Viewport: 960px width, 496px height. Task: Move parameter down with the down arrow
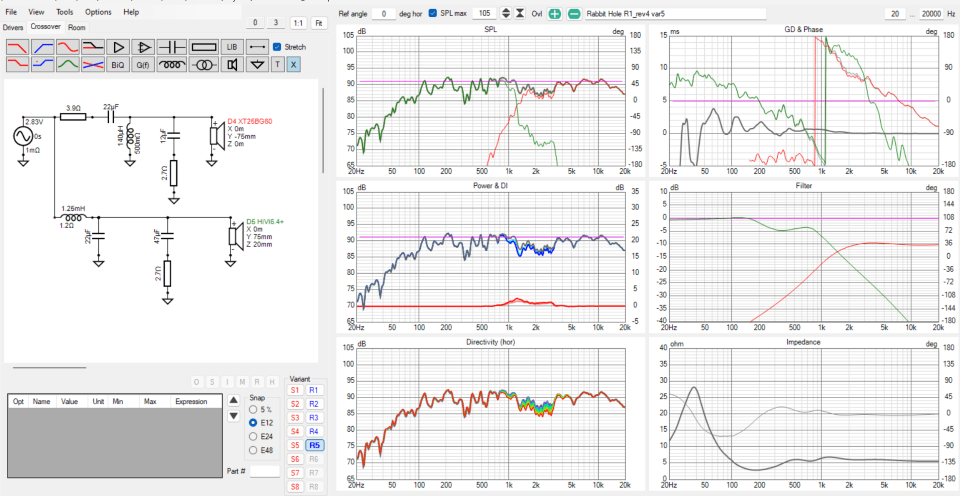[x=233, y=416]
